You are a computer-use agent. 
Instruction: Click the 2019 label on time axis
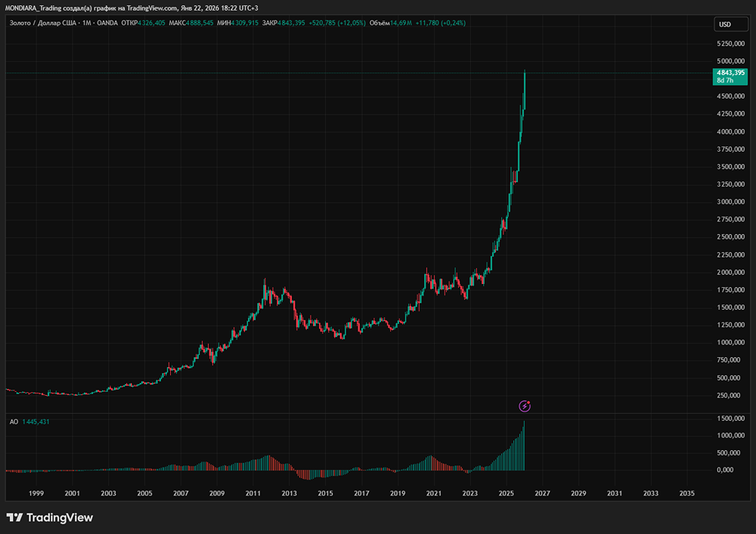tap(398, 493)
